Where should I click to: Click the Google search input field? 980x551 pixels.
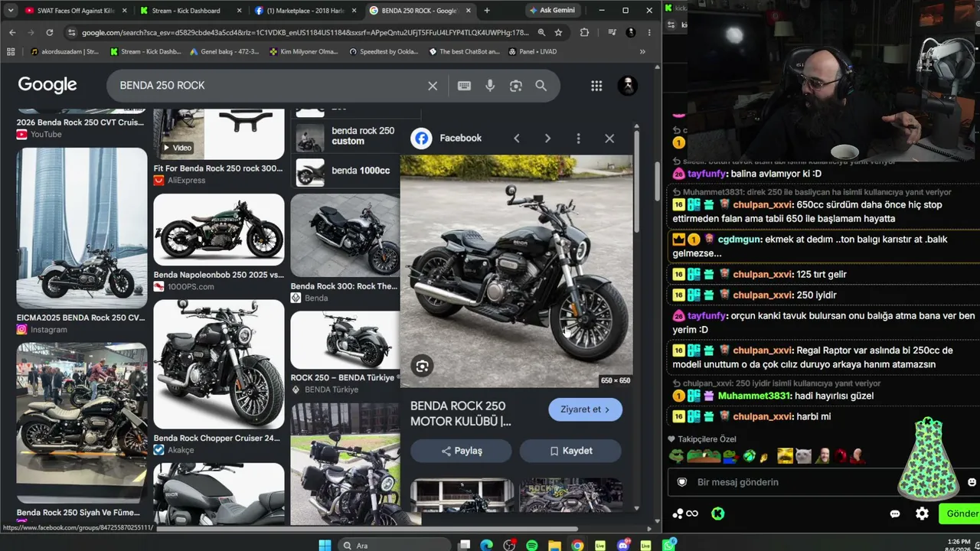[268, 86]
